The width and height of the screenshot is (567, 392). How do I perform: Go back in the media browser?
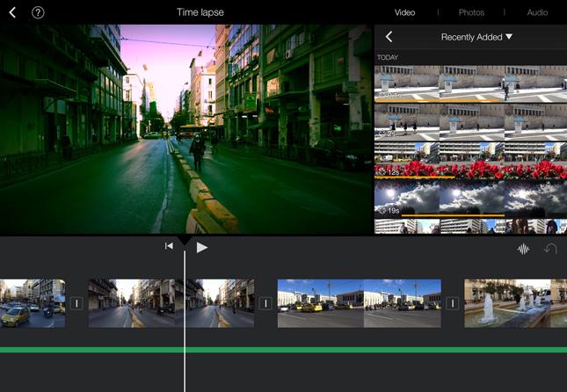tap(389, 37)
